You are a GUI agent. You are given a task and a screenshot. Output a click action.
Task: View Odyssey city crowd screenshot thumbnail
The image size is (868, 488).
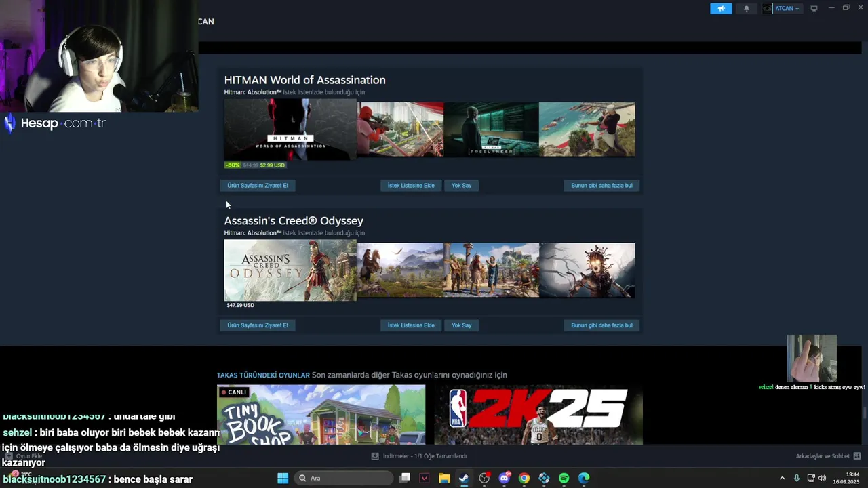[491, 270]
